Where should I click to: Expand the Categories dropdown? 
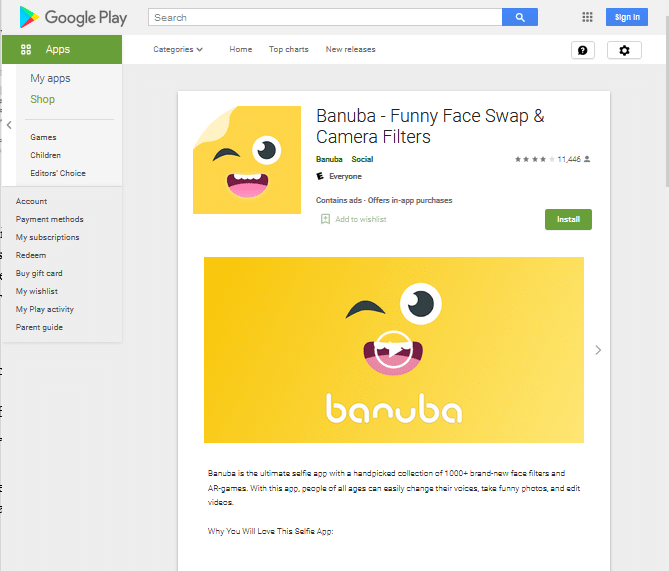click(x=178, y=50)
